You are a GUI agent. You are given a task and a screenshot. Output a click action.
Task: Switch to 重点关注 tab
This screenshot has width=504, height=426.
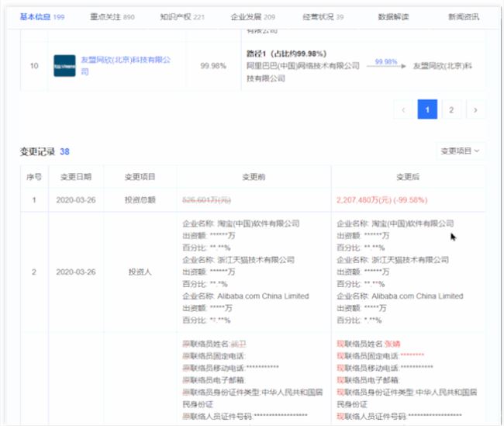point(112,17)
